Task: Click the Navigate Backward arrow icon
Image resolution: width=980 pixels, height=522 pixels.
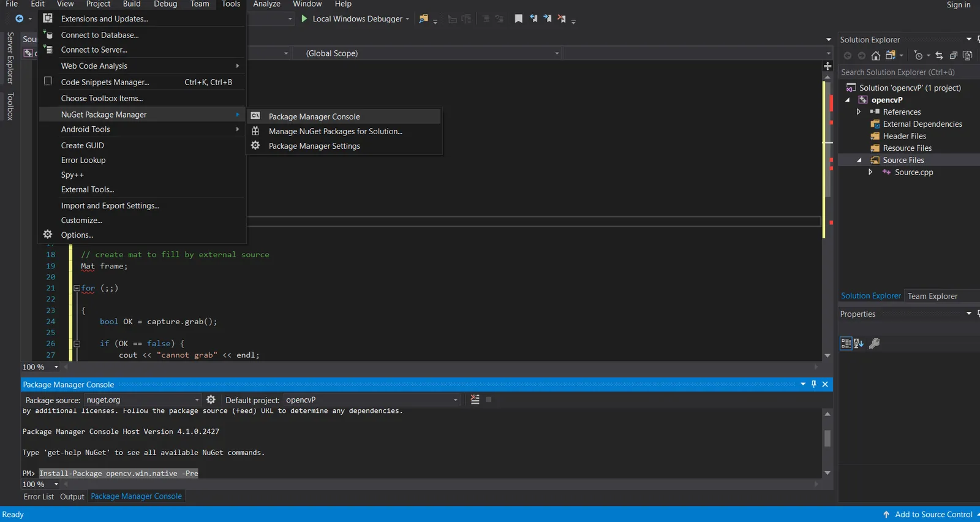Action: coord(19,19)
